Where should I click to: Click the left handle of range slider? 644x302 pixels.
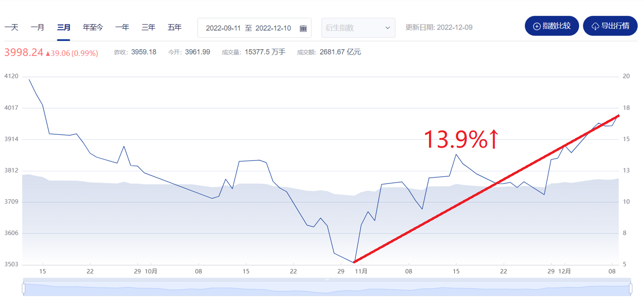(23, 289)
